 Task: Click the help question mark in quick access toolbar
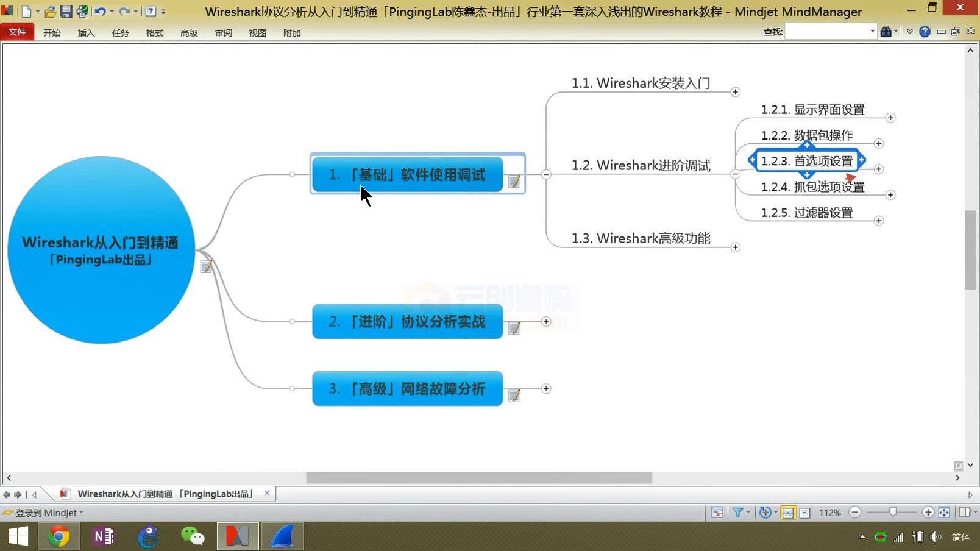(x=151, y=12)
